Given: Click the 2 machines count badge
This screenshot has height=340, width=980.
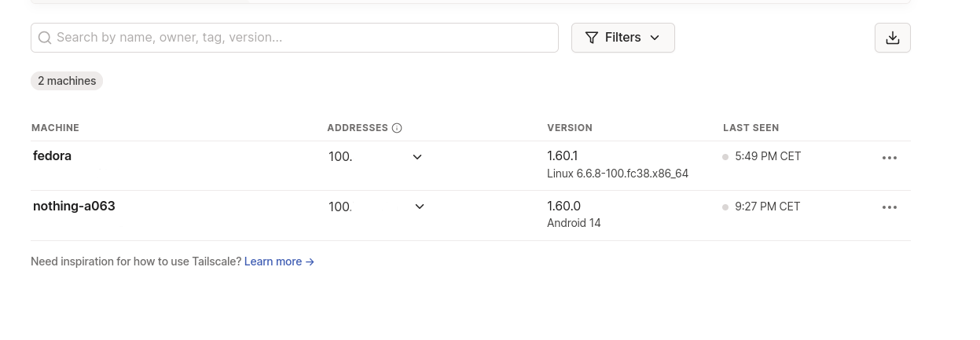Looking at the screenshot, I should click(x=67, y=81).
